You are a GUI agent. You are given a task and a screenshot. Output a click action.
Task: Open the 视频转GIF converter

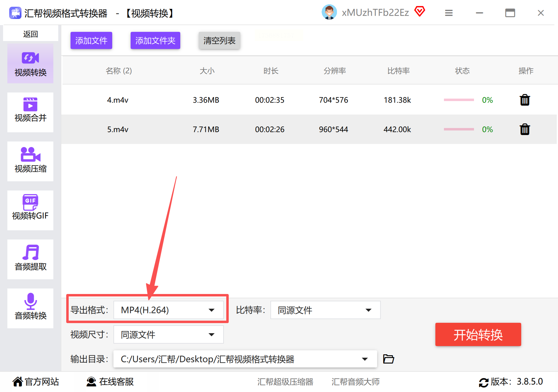[x=30, y=210]
